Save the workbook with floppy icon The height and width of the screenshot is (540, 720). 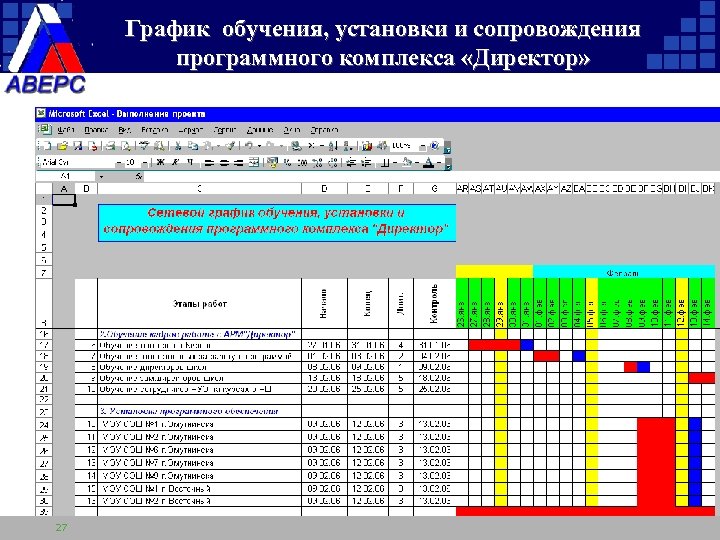(78, 146)
